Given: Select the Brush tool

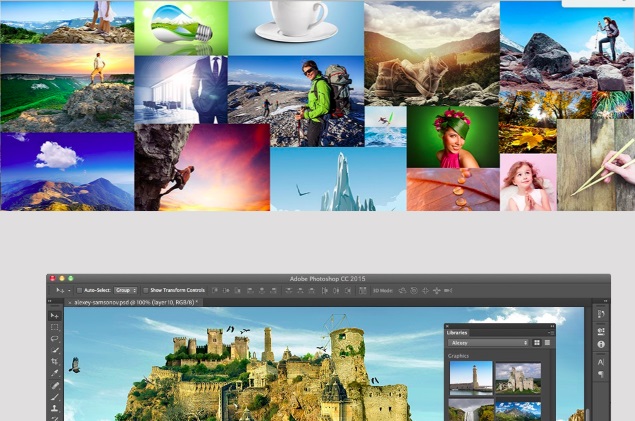Looking at the screenshot, I should click(55, 397).
